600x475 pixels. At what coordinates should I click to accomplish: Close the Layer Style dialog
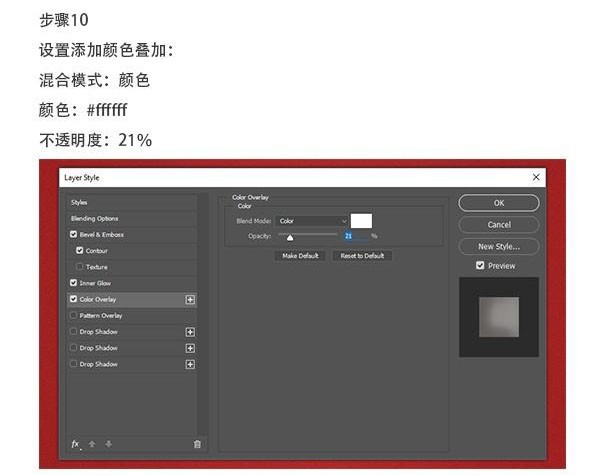[x=538, y=177]
